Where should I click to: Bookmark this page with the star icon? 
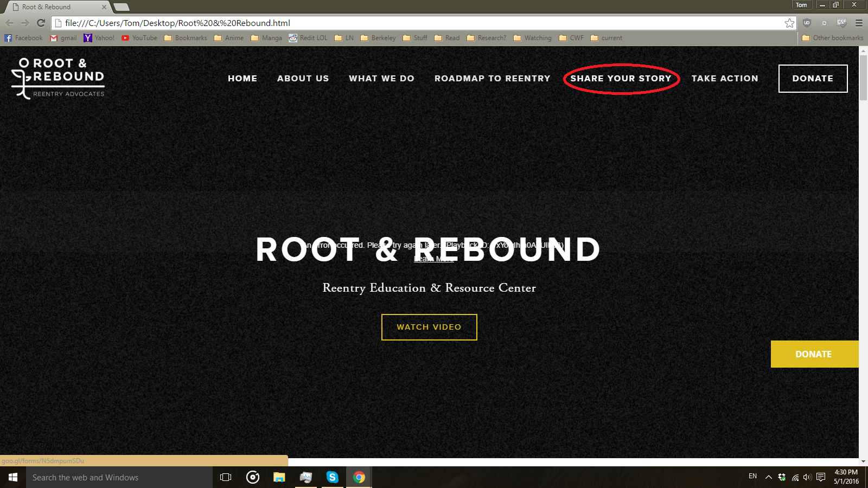pos(789,23)
